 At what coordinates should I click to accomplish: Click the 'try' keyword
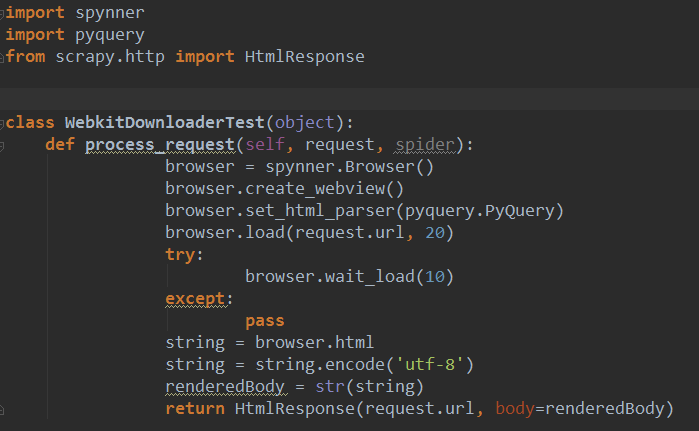(180, 255)
